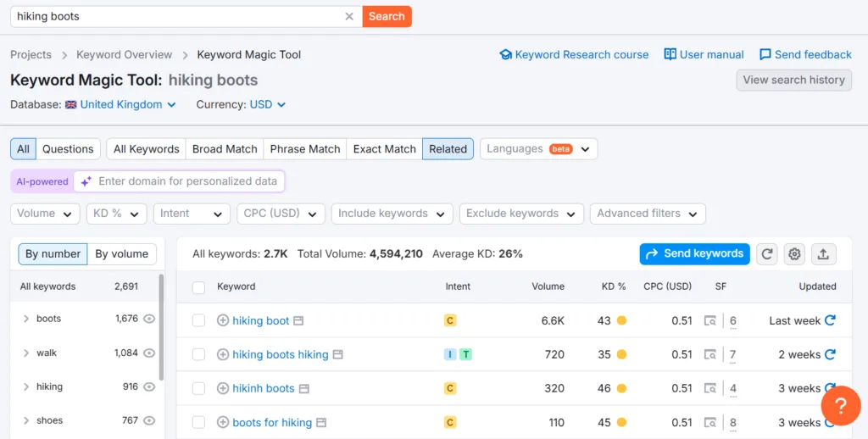Select the Exact Match tab
Screen dimensions: 868x439
(x=384, y=149)
